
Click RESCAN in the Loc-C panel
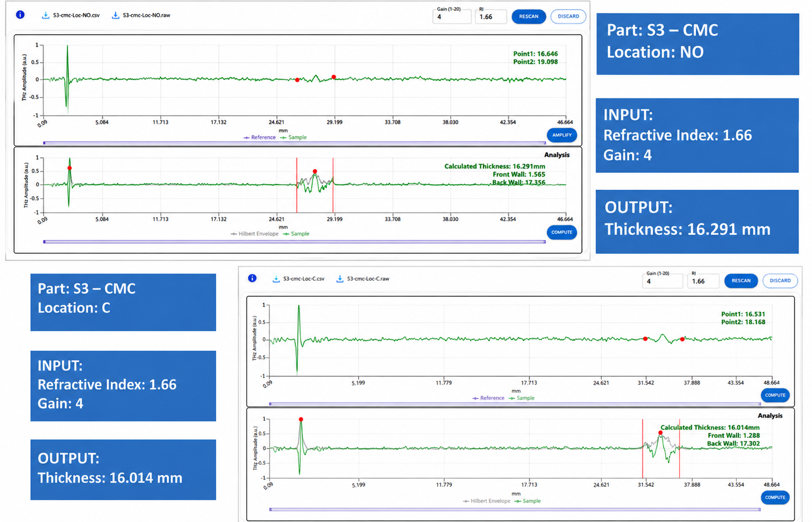[x=741, y=281]
